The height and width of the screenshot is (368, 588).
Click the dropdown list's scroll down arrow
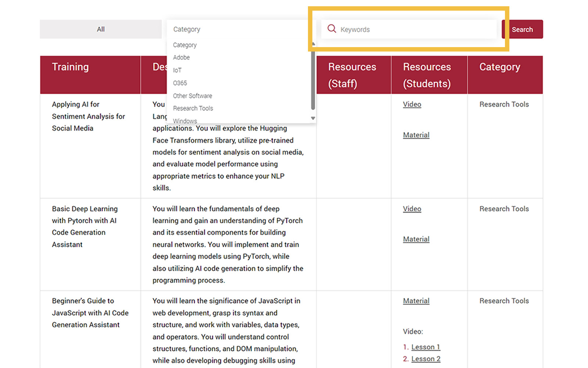click(313, 118)
